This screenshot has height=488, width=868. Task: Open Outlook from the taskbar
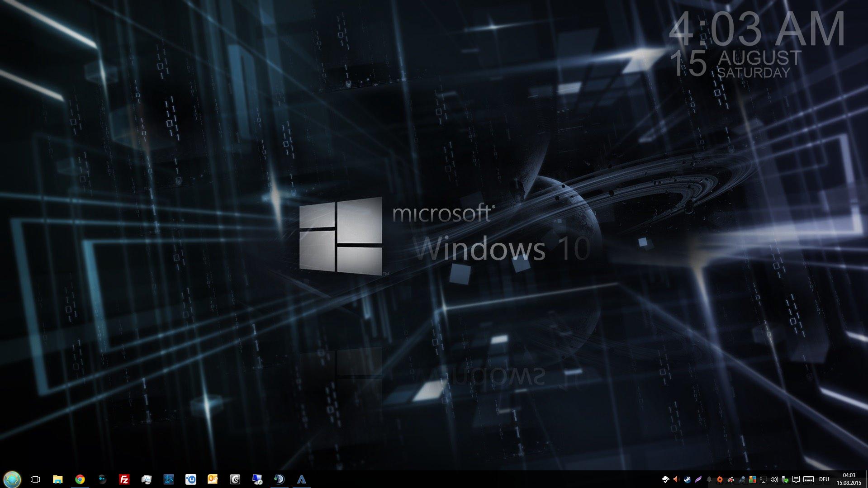click(213, 479)
